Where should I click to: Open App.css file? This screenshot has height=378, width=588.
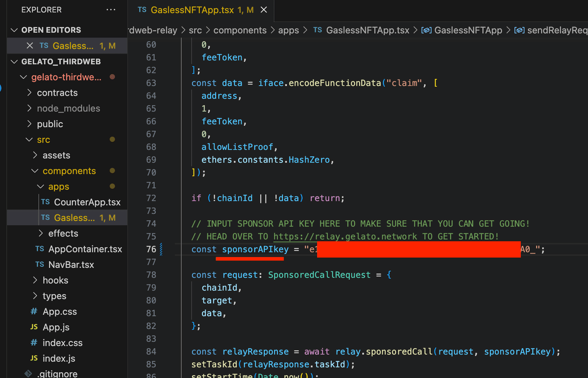click(60, 312)
